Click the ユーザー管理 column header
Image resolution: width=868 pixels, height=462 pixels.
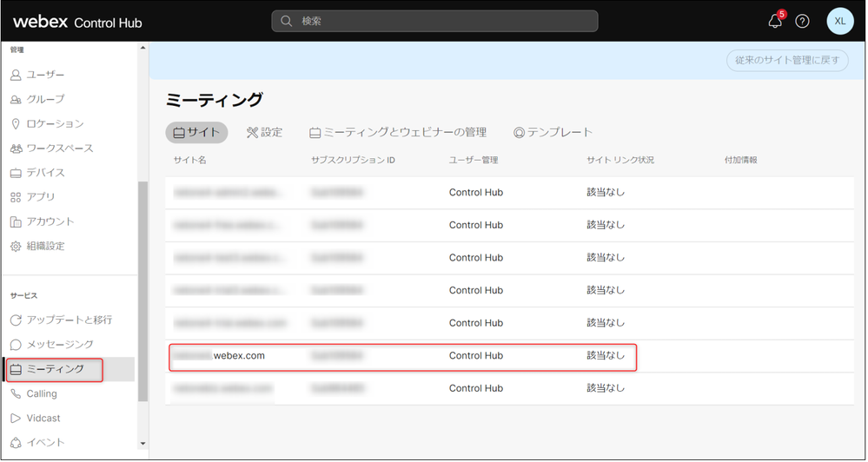tap(474, 160)
